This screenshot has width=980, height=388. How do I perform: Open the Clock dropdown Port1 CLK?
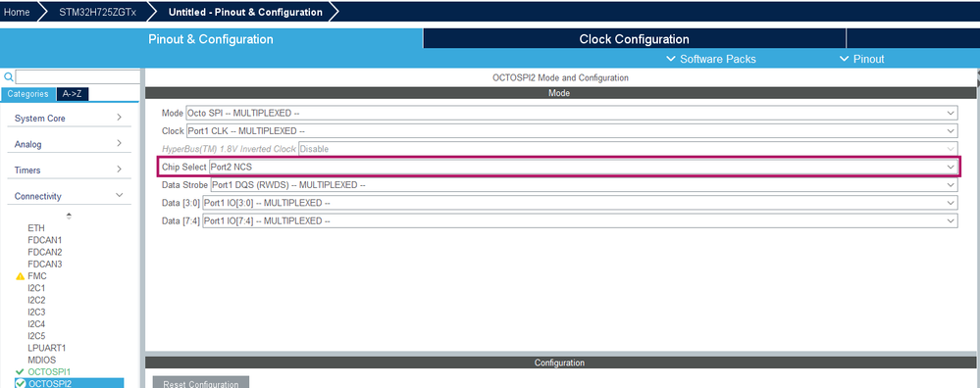click(x=572, y=131)
